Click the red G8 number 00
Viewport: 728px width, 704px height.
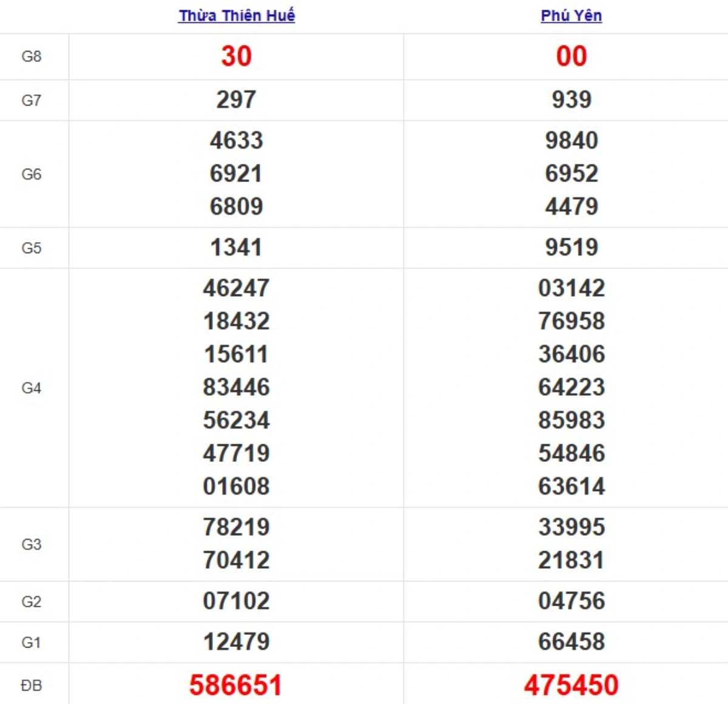(571, 56)
